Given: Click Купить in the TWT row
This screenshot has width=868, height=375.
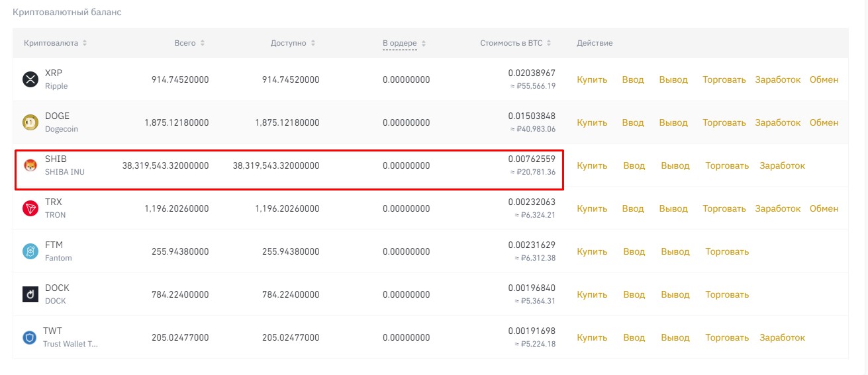Looking at the screenshot, I should 592,337.
